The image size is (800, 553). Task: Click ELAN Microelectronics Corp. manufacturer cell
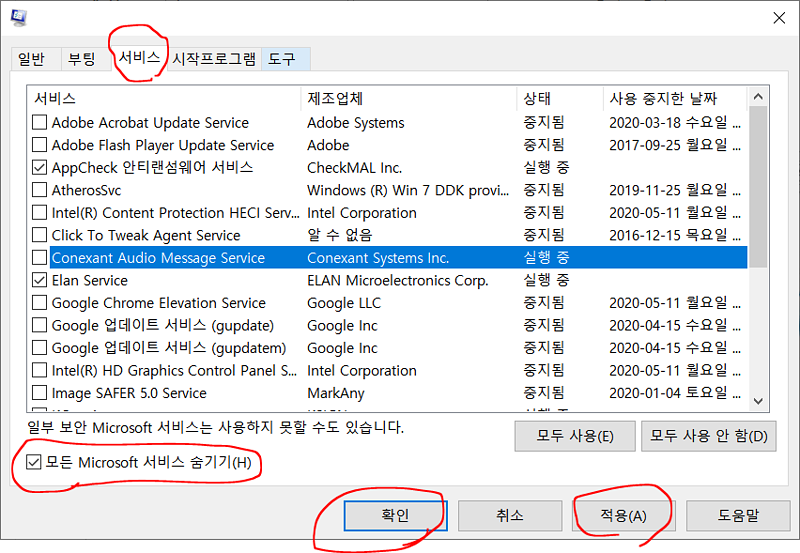point(397,281)
